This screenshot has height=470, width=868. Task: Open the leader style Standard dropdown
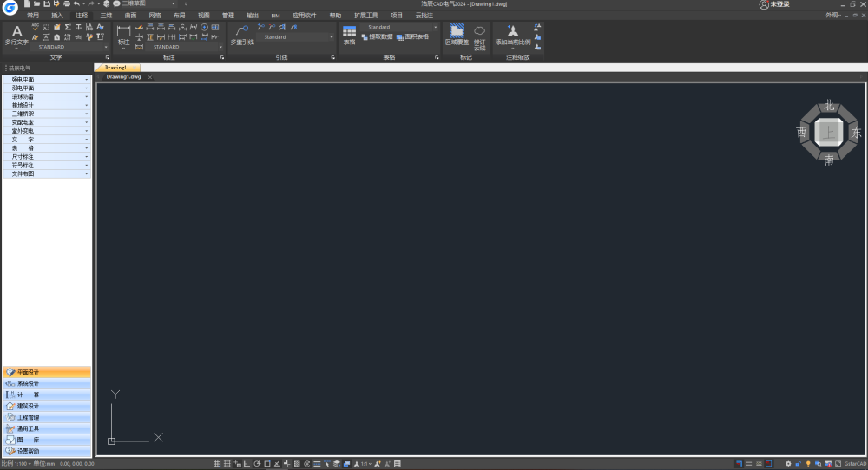click(296, 37)
